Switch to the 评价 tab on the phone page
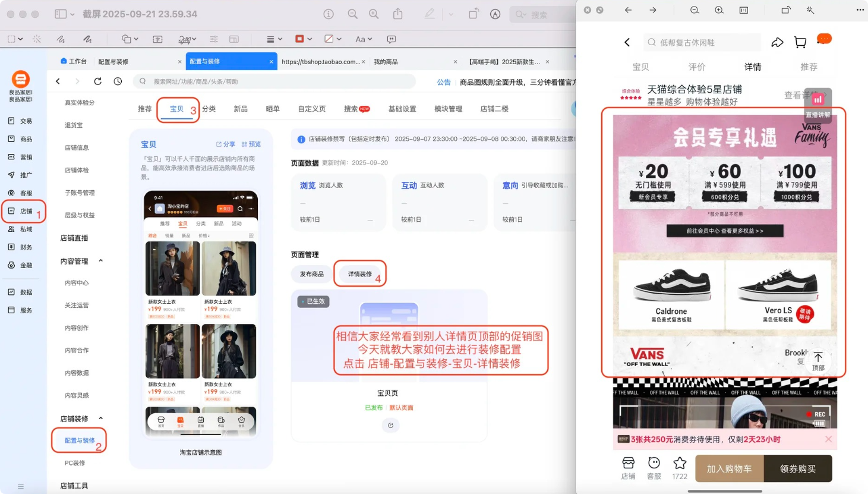 coord(697,67)
